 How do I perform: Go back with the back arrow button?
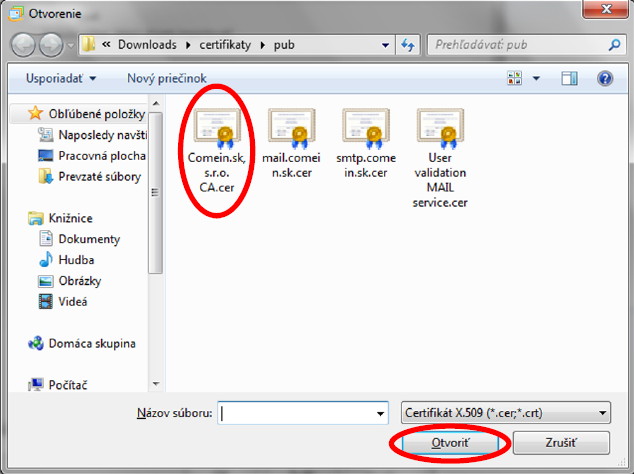(x=25, y=45)
